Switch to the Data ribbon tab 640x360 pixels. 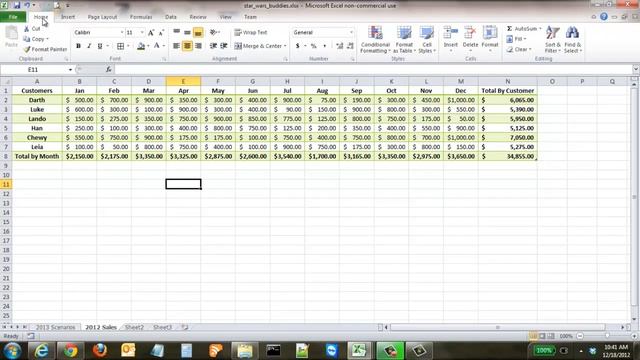coord(171,17)
